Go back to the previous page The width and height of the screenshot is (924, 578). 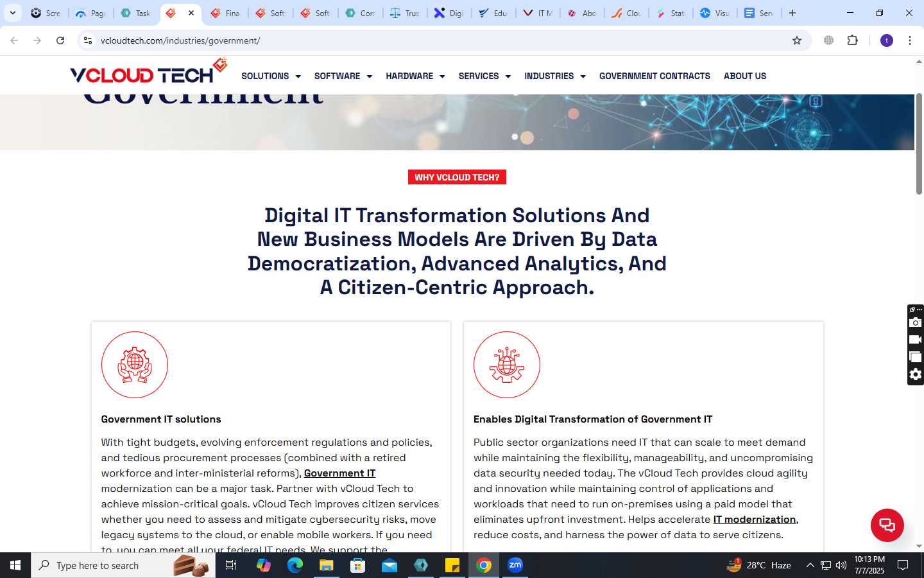14,40
